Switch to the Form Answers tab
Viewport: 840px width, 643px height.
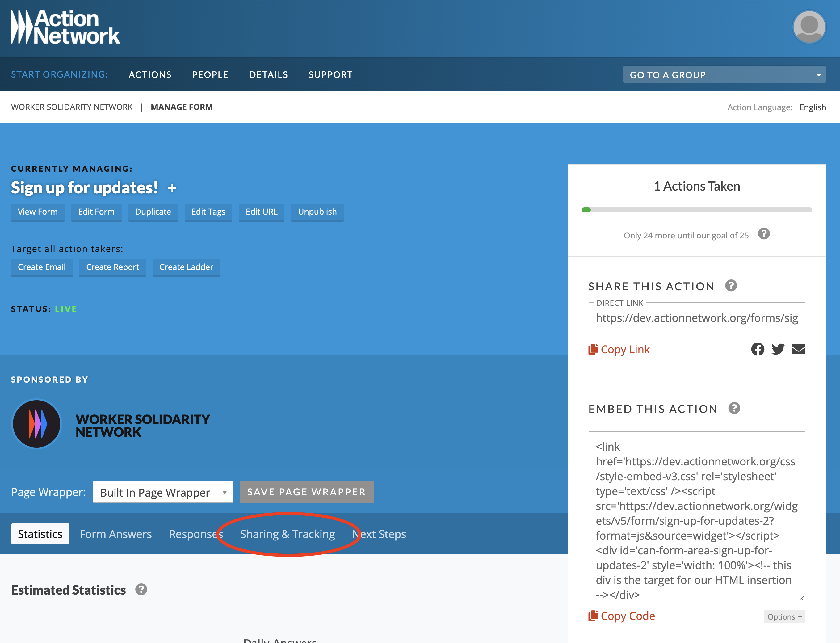coord(115,534)
